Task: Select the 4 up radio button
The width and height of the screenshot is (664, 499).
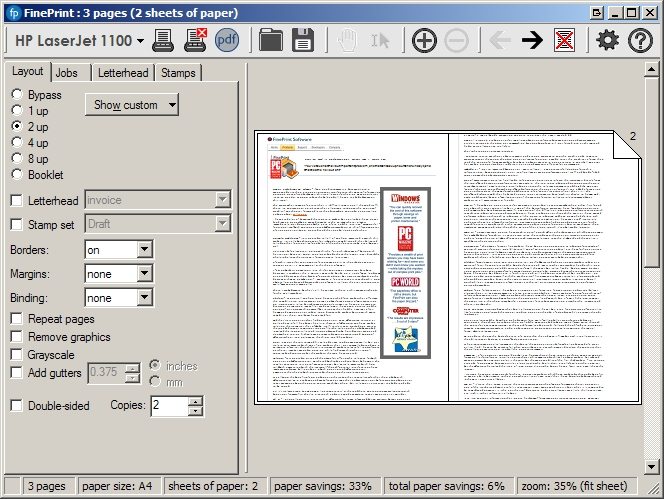Action: pos(17,142)
